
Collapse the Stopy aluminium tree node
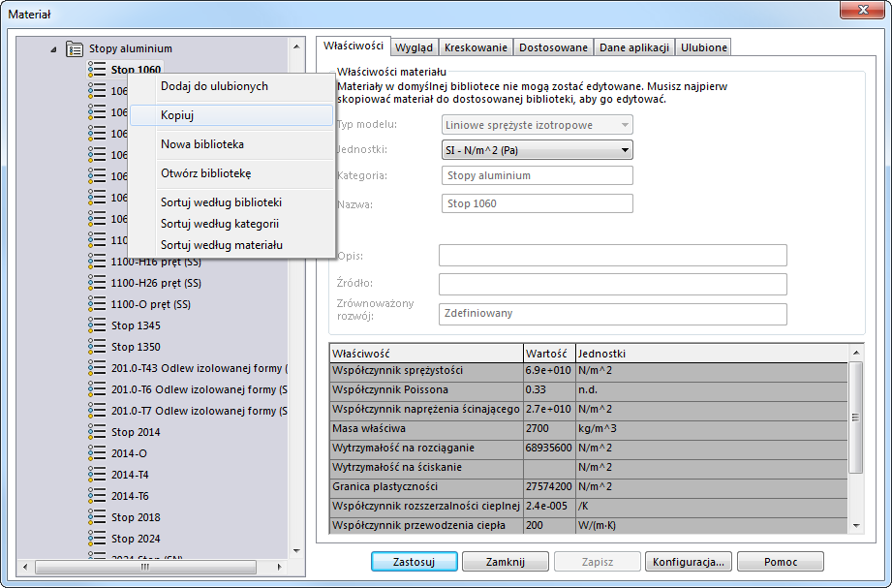pos(53,48)
